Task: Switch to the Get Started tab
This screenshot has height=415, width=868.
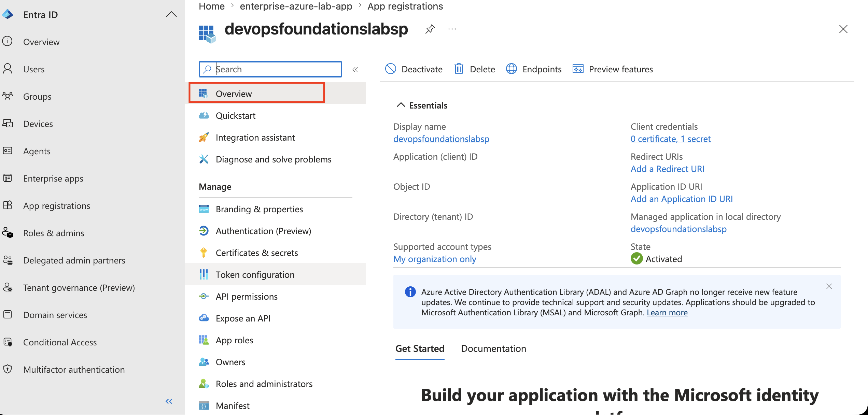Action: (420, 348)
